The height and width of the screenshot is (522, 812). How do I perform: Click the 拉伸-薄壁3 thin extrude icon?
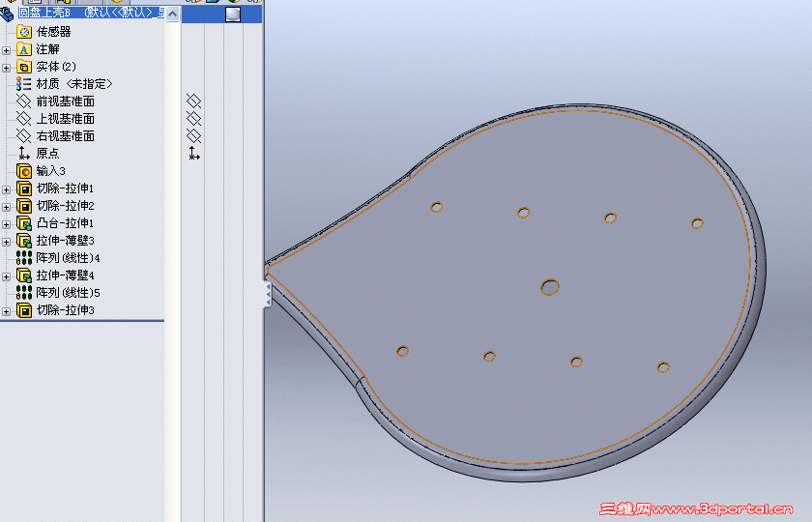point(24,241)
